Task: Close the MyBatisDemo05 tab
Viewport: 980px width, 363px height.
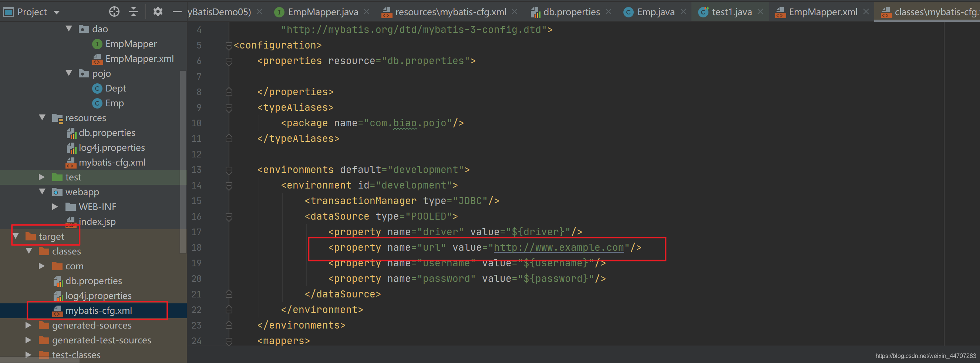Action: click(x=259, y=12)
